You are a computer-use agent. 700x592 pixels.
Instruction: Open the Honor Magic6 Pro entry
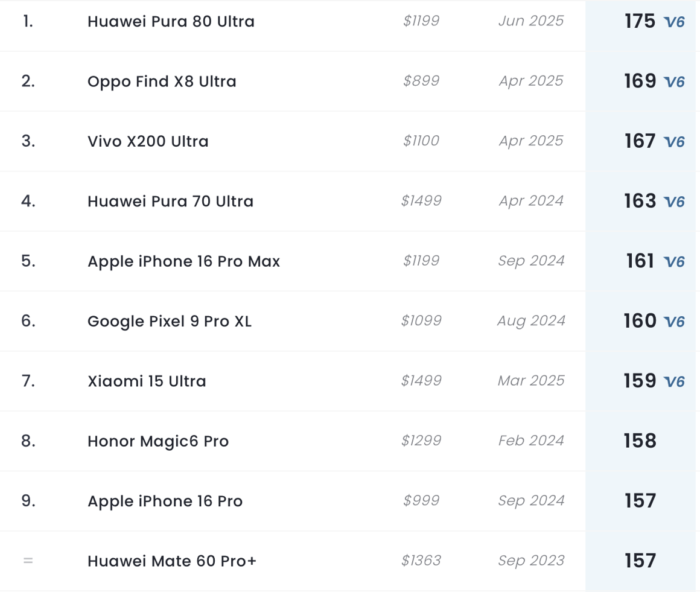click(158, 441)
